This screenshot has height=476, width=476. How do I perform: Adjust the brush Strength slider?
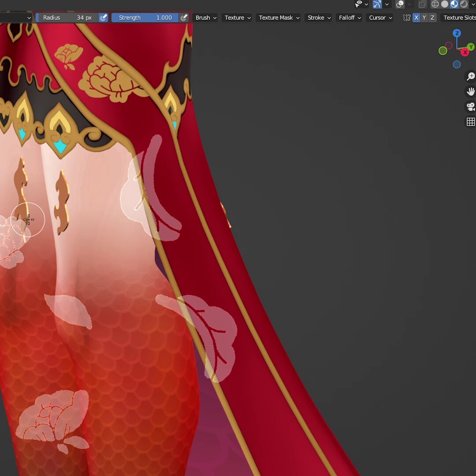click(145, 18)
